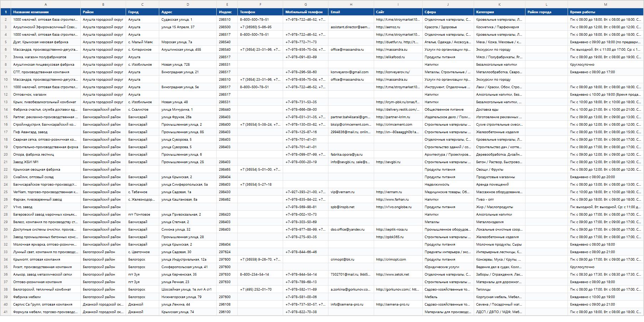Pick the postal index cell "296108"
The width and height of the screenshot is (644, 322).
tap(227, 305)
